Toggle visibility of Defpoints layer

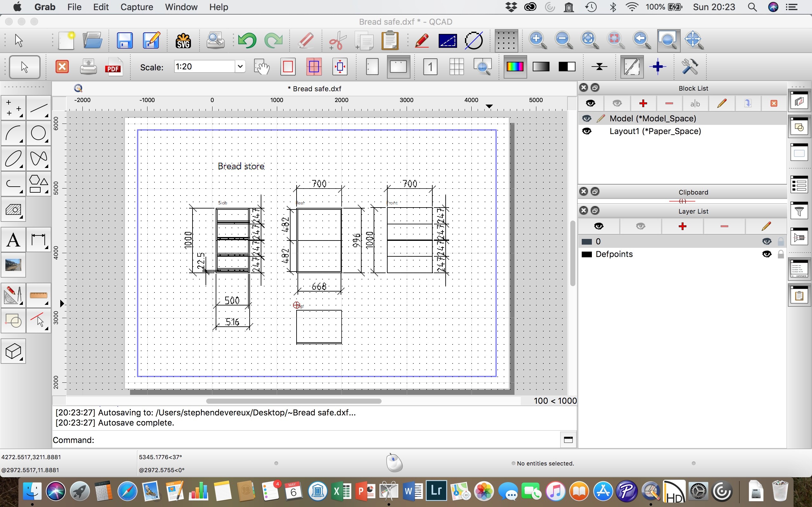pos(766,254)
